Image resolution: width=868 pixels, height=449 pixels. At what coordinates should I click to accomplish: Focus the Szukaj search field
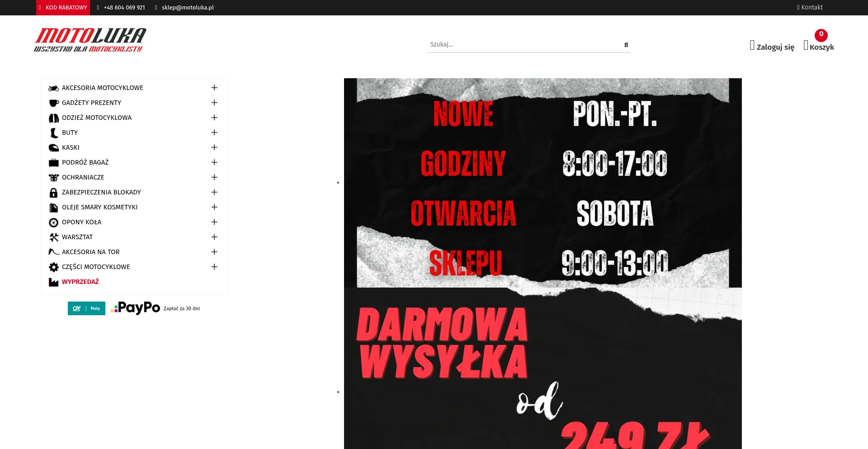(522, 44)
